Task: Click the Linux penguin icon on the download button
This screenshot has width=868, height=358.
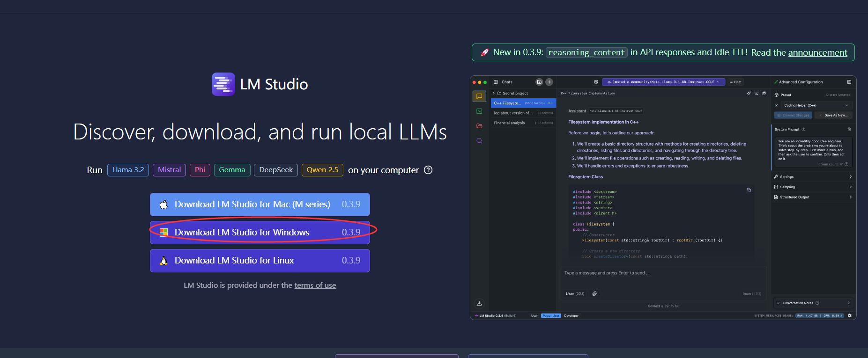Action: (x=163, y=261)
